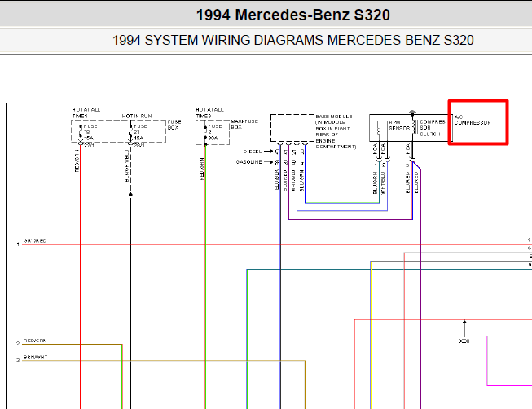
Task: Click the dashed Base Module component box
Action: tap(292, 128)
